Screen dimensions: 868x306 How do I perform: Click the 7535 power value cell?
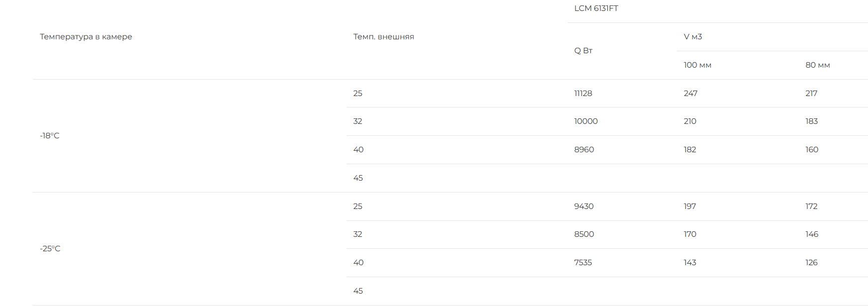[583, 263]
